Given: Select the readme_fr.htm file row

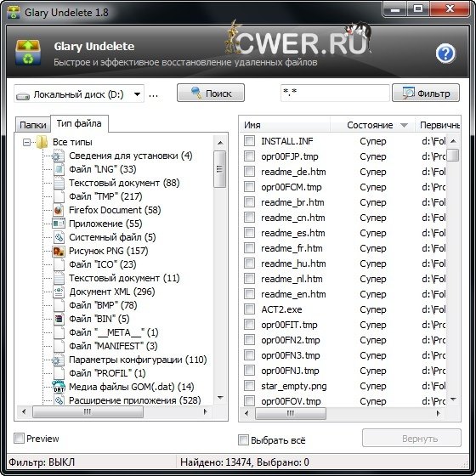Looking at the screenshot, I should (x=344, y=248).
